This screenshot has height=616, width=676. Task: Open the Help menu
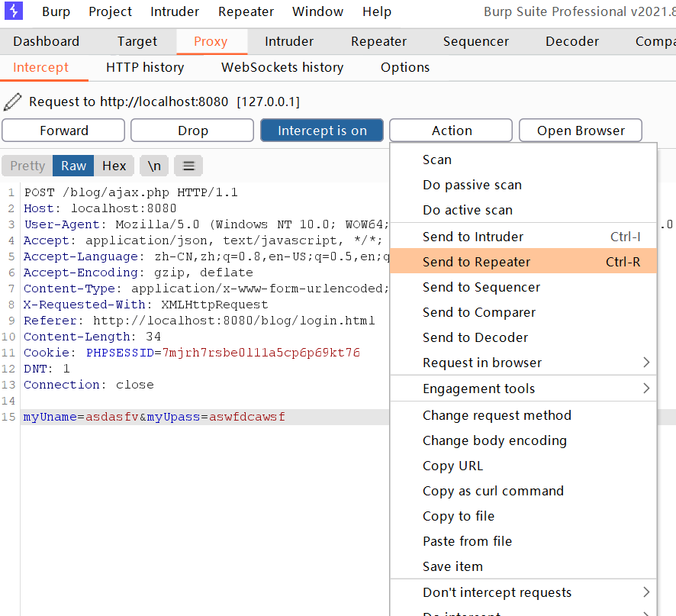377,11
